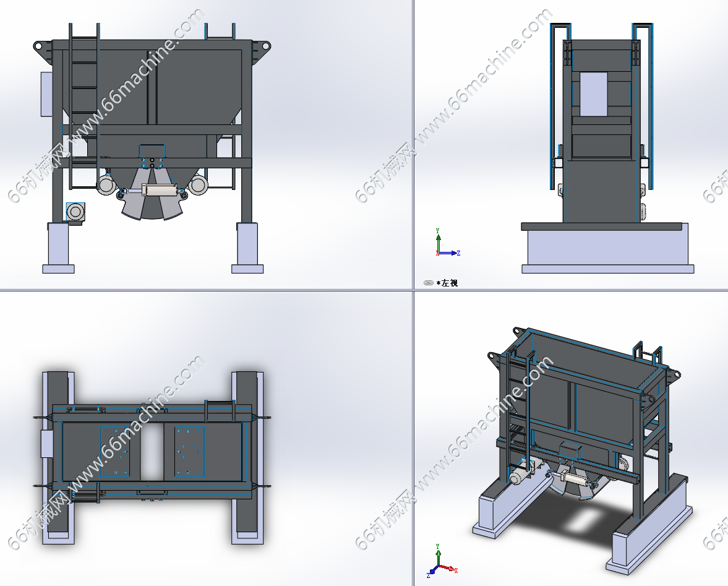Select the hydraulic cylinder in the front view

[x=159, y=190]
